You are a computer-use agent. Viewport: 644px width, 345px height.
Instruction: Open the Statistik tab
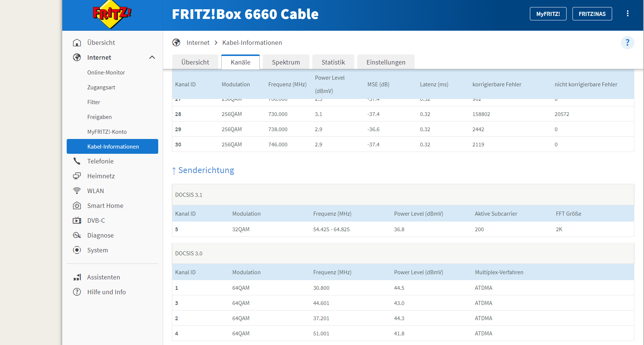coord(333,62)
